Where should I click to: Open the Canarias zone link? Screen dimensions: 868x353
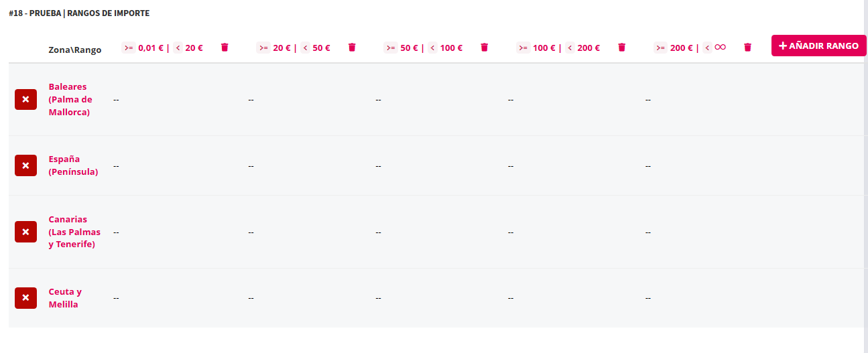coord(74,232)
